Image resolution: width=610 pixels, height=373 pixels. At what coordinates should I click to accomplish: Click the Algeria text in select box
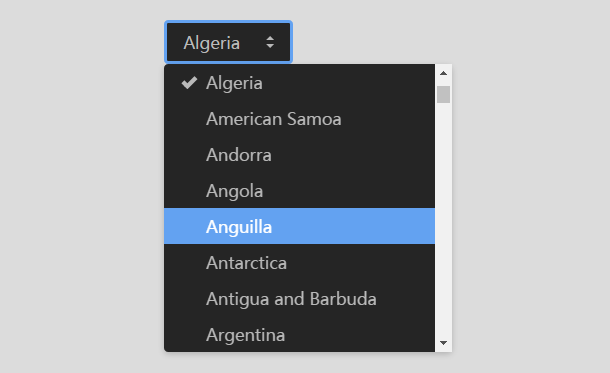(212, 43)
